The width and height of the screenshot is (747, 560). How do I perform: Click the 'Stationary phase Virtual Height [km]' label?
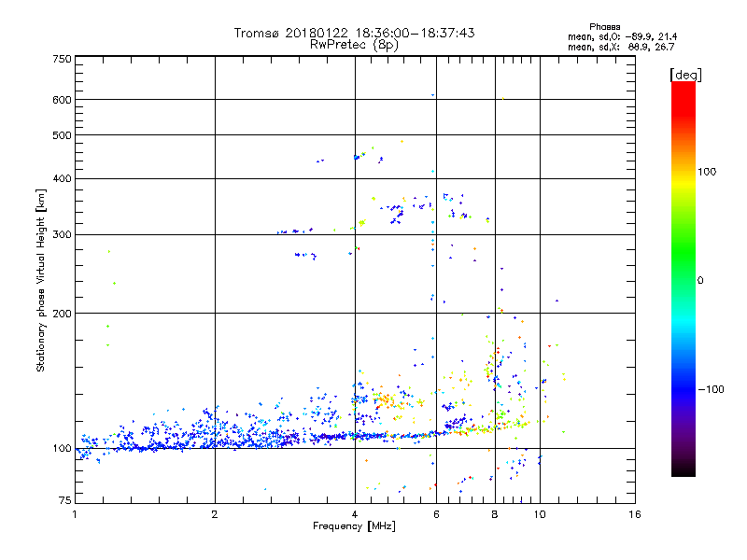[41, 280]
